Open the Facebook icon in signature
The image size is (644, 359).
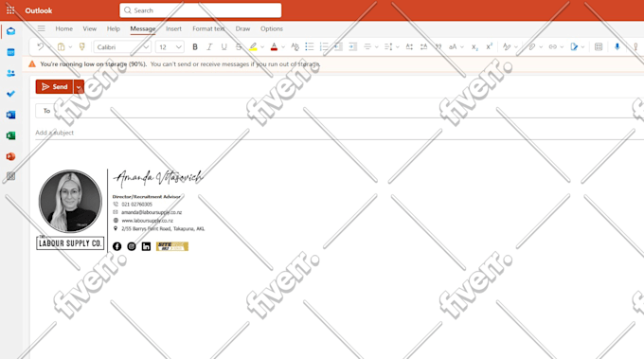coord(117,246)
